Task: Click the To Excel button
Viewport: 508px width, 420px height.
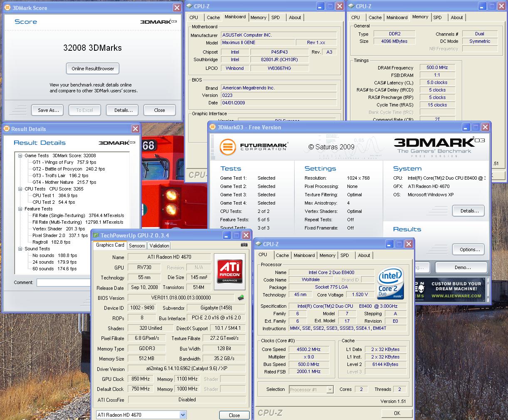Action: (85, 110)
